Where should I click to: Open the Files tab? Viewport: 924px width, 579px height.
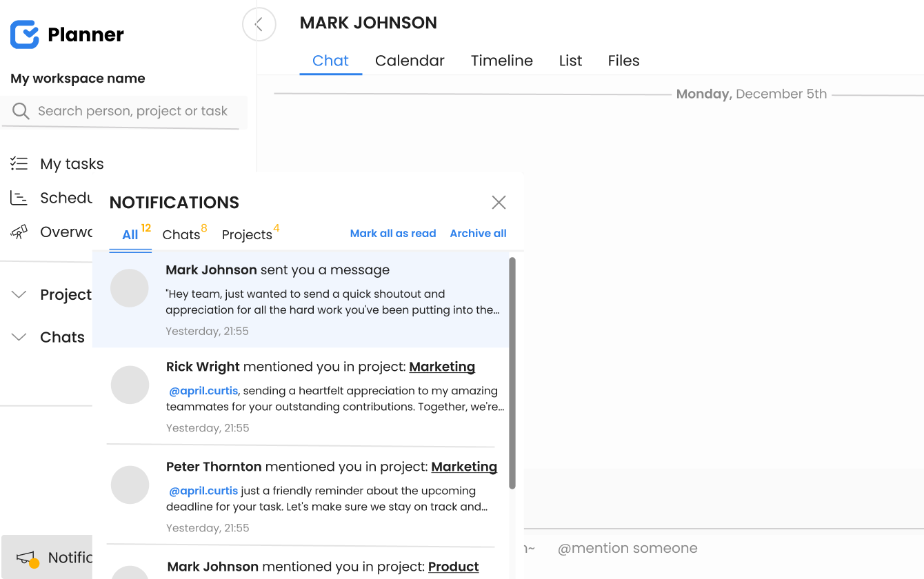(623, 61)
